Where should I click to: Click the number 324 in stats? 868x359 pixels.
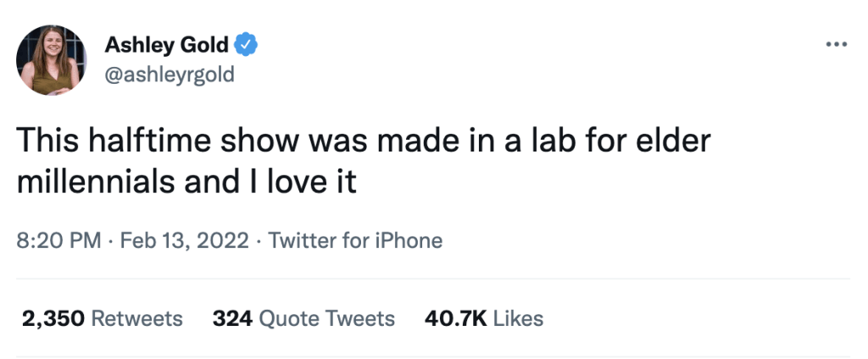coord(232,318)
